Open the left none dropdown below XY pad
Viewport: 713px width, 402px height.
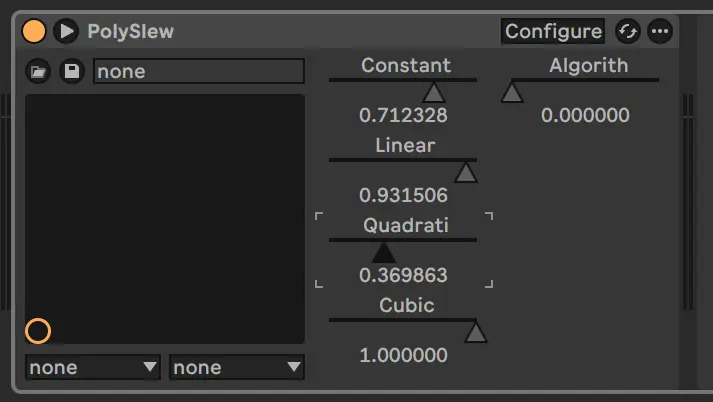[x=93, y=368]
